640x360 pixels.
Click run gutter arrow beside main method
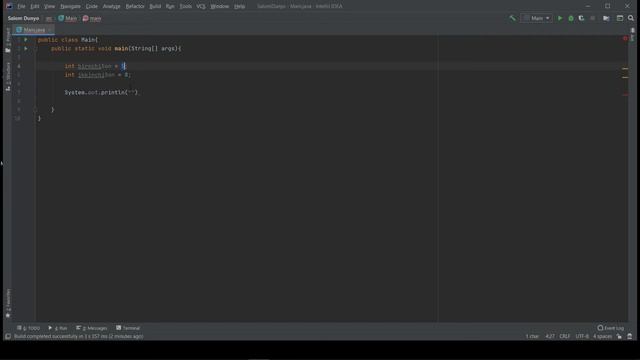coord(25,49)
